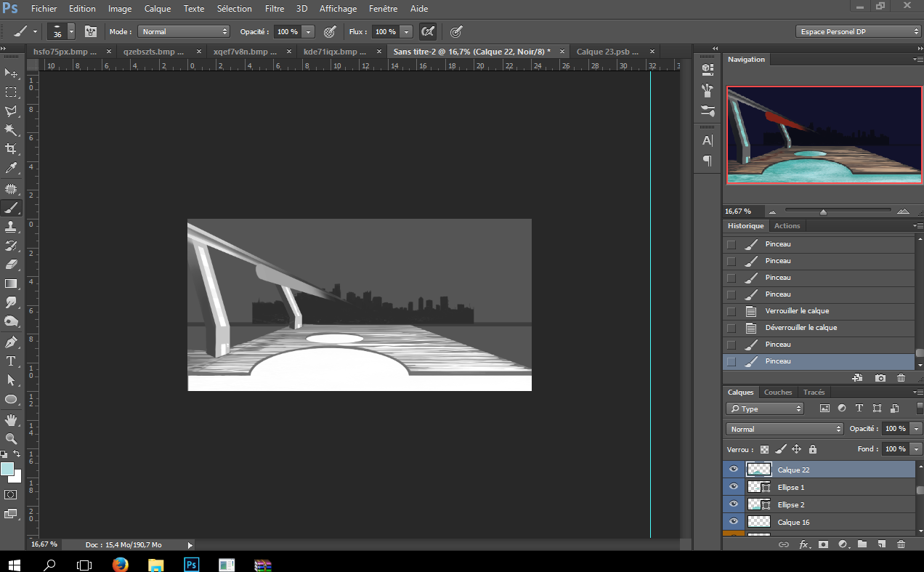This screenshot has width=924, height=572.
Task: Open the brush Mode dropdown
Action: pyautogui.click(x=184, y=32)
